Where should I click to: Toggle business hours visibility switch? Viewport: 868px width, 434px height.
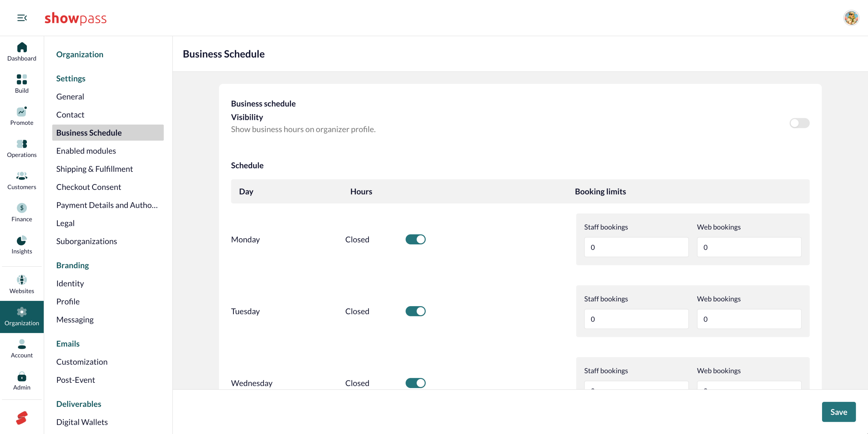pos(799,123)
